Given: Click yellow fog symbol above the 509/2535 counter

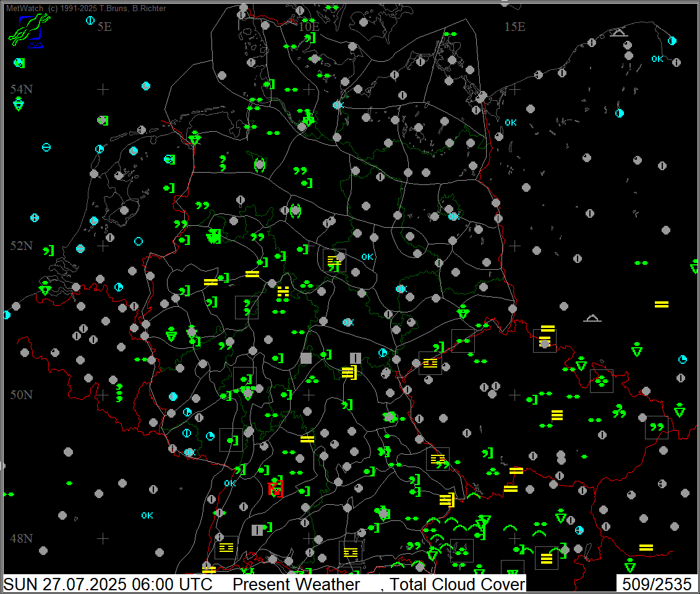Looking at the screenshot, I should click(x=646, y=548).
